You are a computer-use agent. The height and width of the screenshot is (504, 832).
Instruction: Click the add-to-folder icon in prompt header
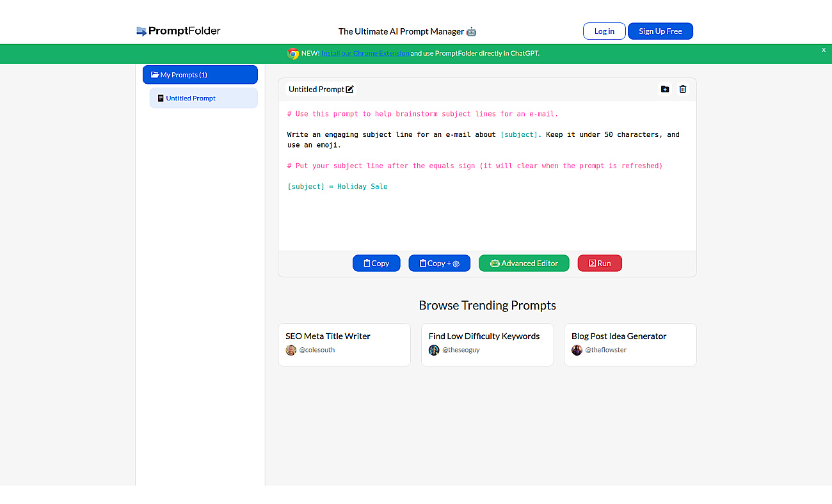(665, 90)
